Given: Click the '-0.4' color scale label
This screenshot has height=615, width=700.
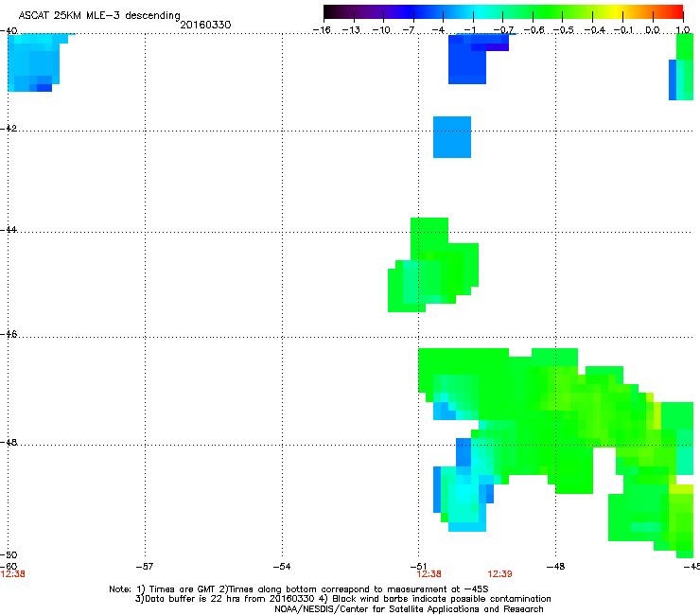Looking at the screenshot, I should pyautogui.click(x=594, y=30).
